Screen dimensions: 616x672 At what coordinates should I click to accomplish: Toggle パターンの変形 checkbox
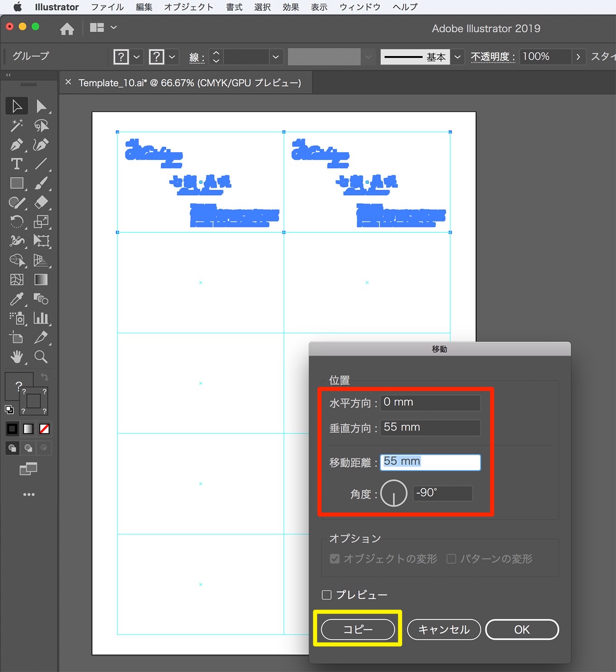click(451, 559)
